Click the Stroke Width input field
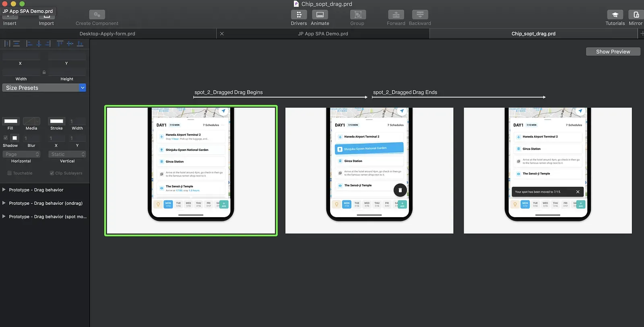This screenshot has height=327, width=644. (x=77, y=121)
